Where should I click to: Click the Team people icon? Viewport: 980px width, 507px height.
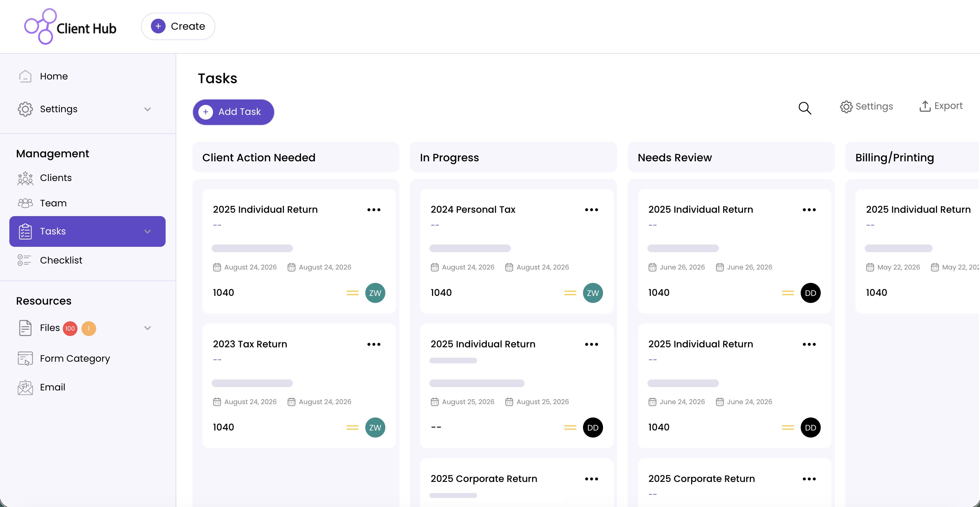point(25,203)
